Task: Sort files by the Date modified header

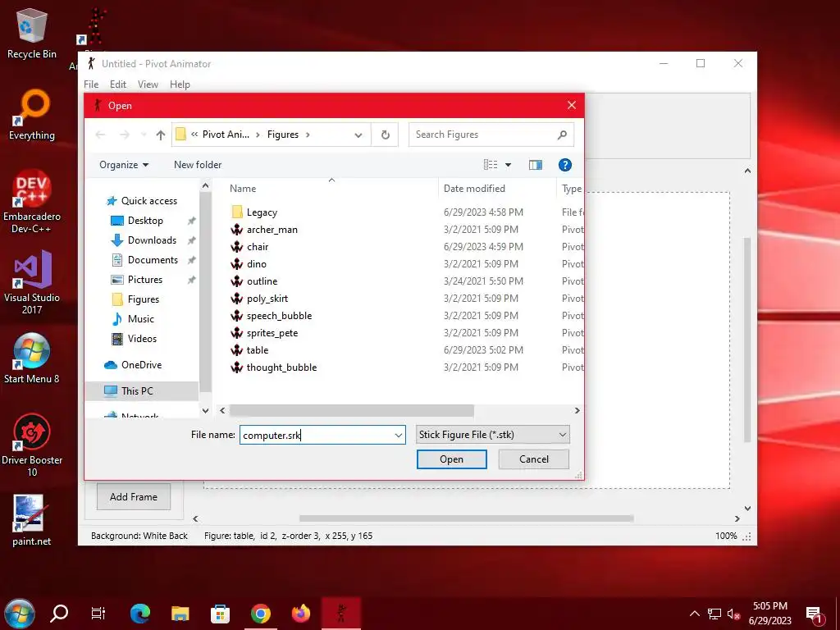Action: (x=474, y=189)
